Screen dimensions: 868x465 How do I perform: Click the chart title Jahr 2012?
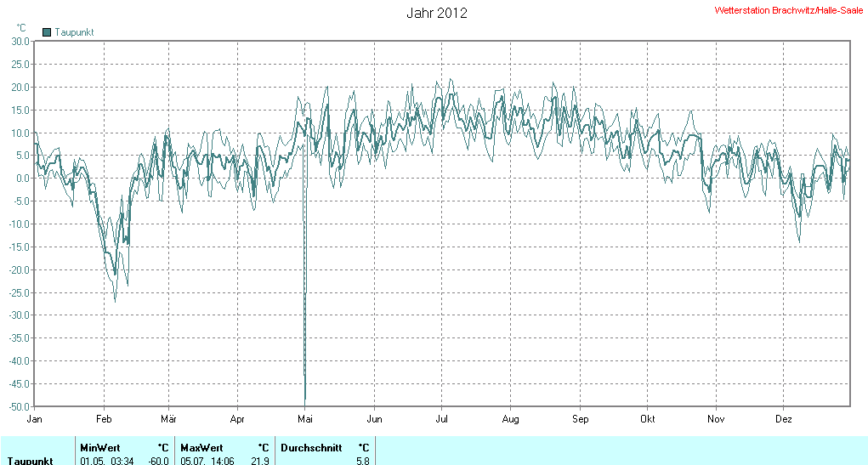pyautogui.click(x=437, y=13)
